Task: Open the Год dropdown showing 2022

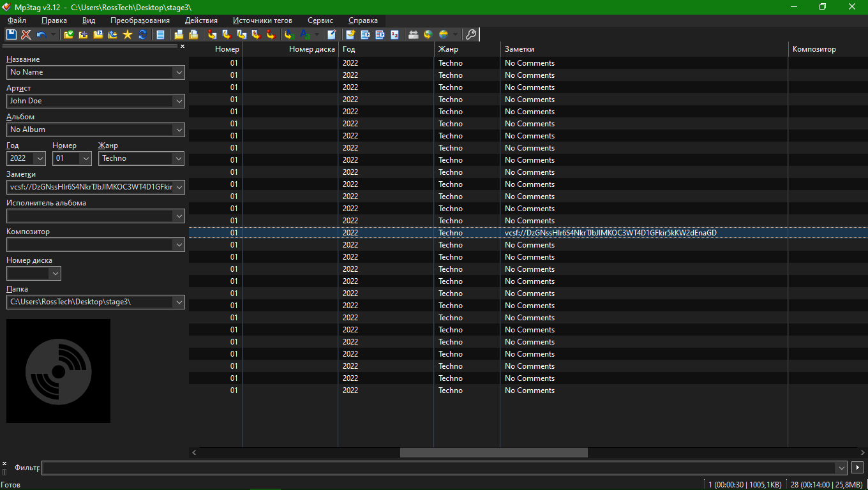Action: pos(40,158)
